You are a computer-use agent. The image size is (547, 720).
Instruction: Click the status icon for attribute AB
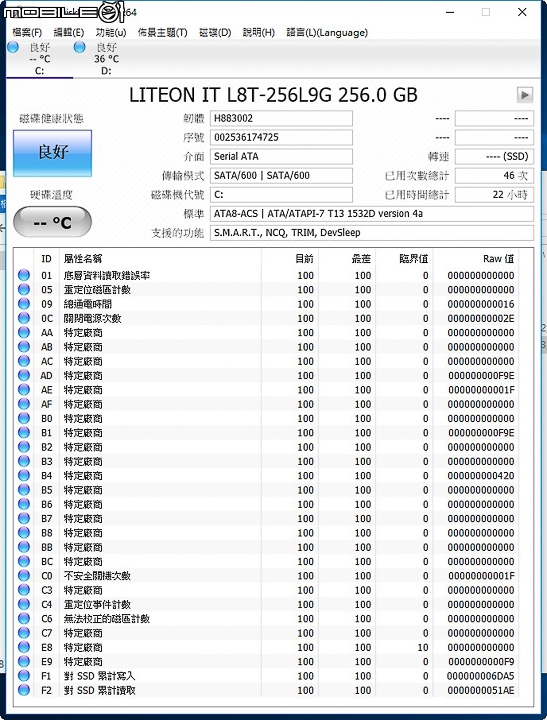click(24, 347)
